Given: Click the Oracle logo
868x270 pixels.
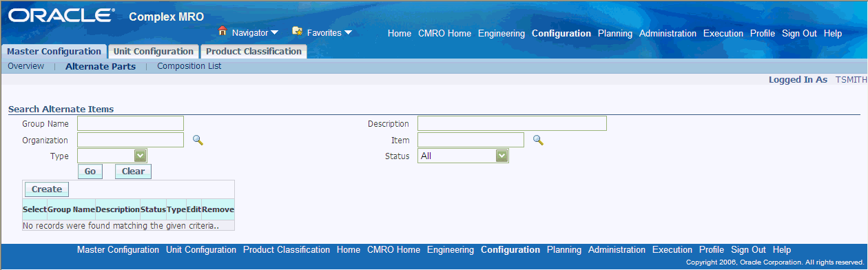Looking at the screenshot, I should point(61,16).
